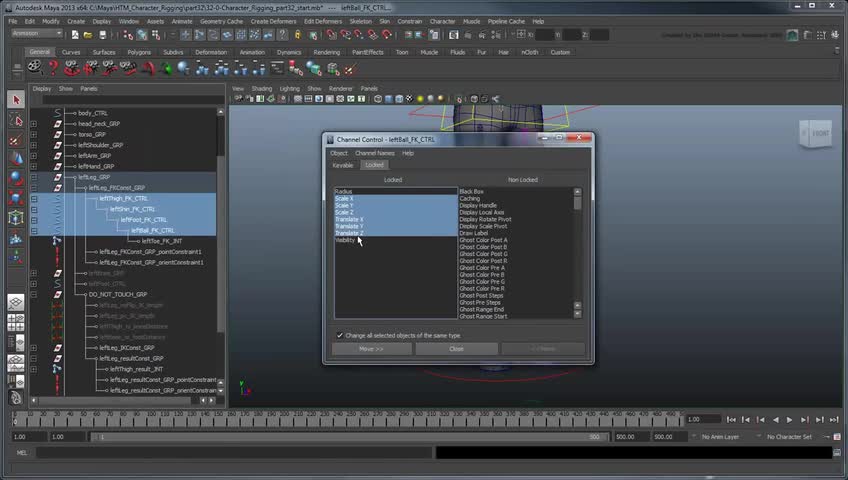Click the Open Scene folder icon
This screenshot has width=848, height=480.
point(88,35)
